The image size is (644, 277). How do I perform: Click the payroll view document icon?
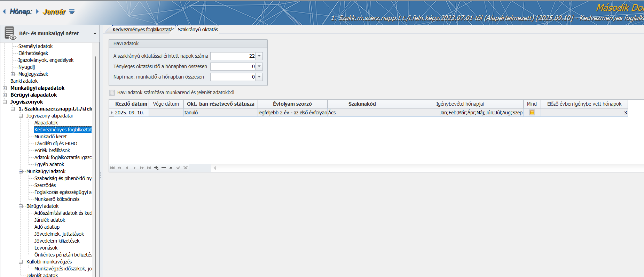[10, 33]
